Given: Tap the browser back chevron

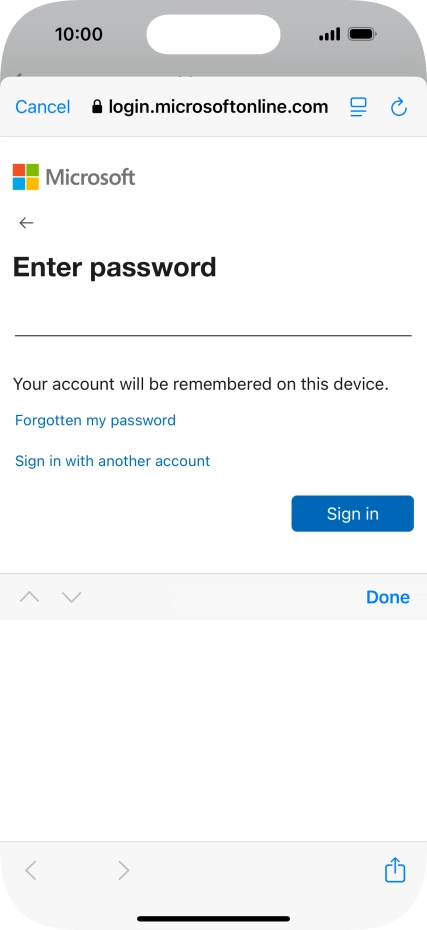Looking at the screenshot, I should coord(31,870).
